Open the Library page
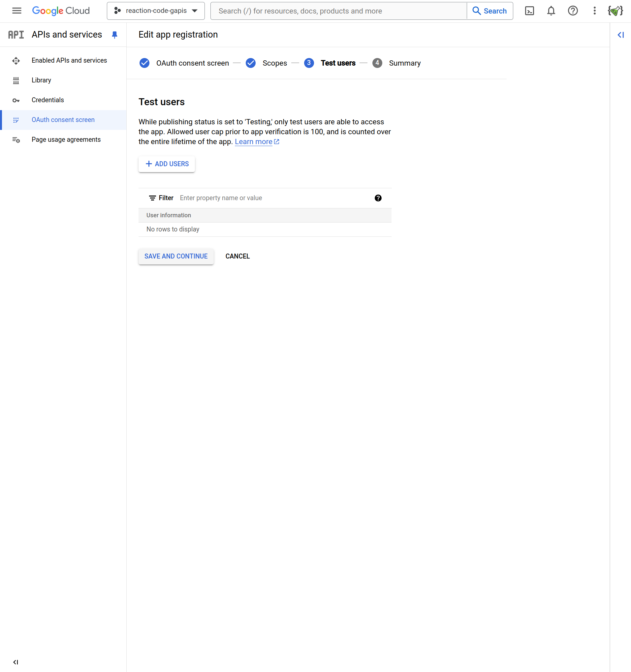Screen dimensions: 631x672 click(x=41, y=80)
